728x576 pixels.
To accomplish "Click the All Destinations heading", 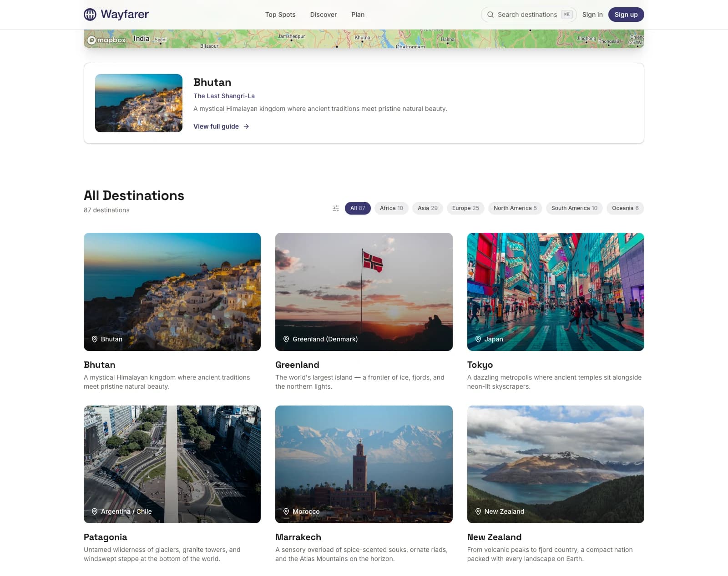I will [x=134, y=195].
